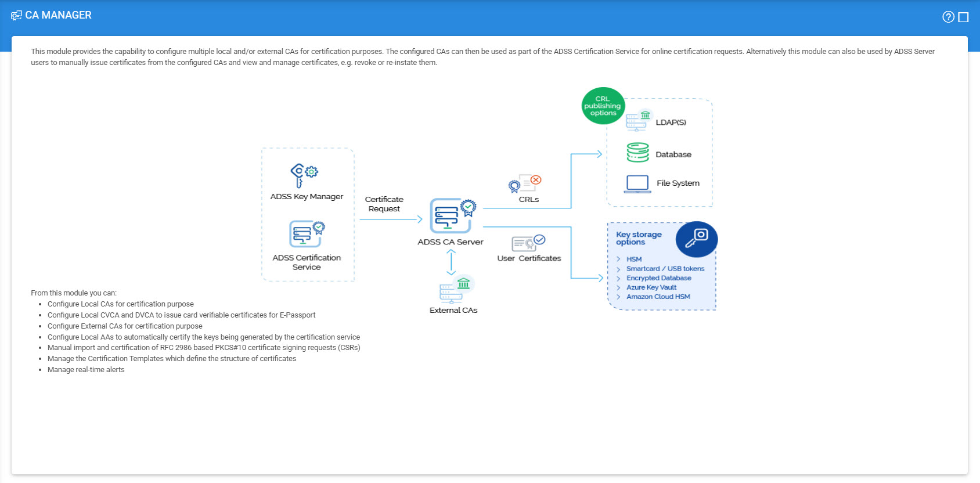
Task: Click the User Certificates icon
Action: (x=528, y=243)
